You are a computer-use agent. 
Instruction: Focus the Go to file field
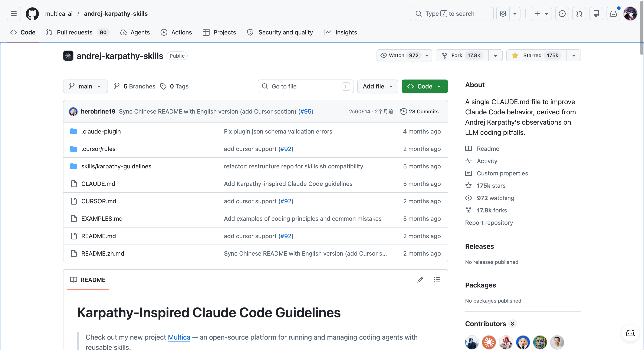click(306, 86)
